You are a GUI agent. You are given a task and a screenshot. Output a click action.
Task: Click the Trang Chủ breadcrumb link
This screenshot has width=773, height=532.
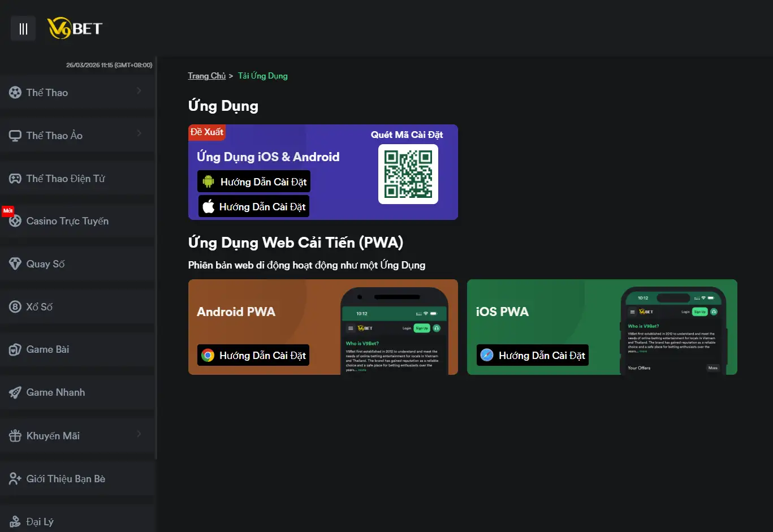206,76
